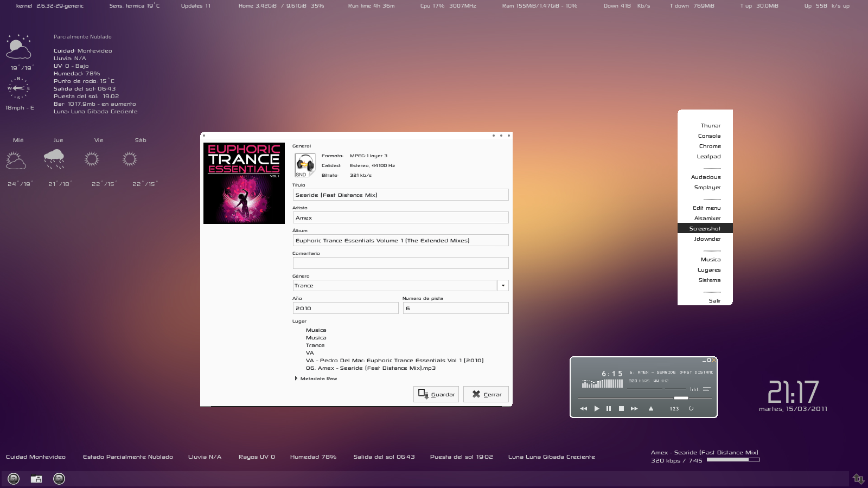The height and width of the screenshot is (488, 868).
Task: Click the spectrum visualizer in the player
Action: click(602, 383)
